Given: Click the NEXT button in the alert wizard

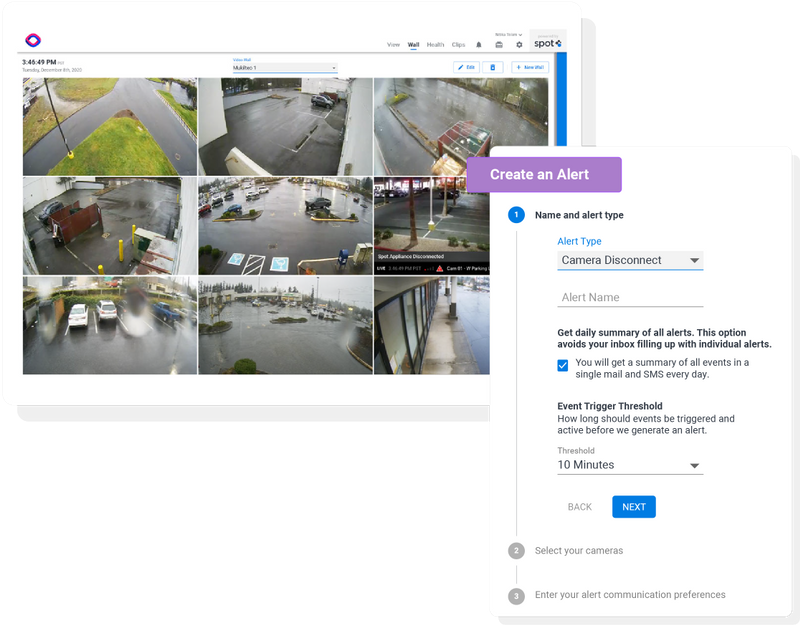Looking at the screenshot, I should coord(633,507).
